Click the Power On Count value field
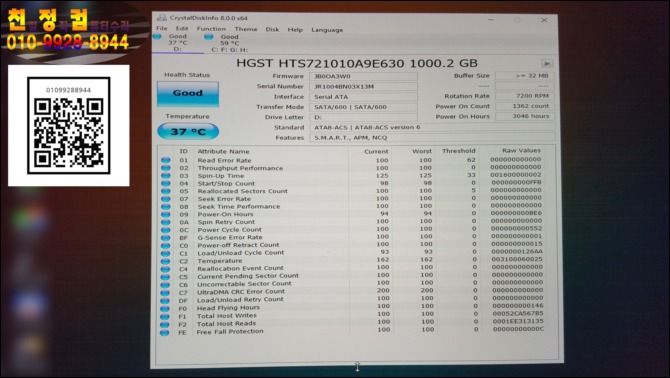670x378 pixels. coord(524,106)
